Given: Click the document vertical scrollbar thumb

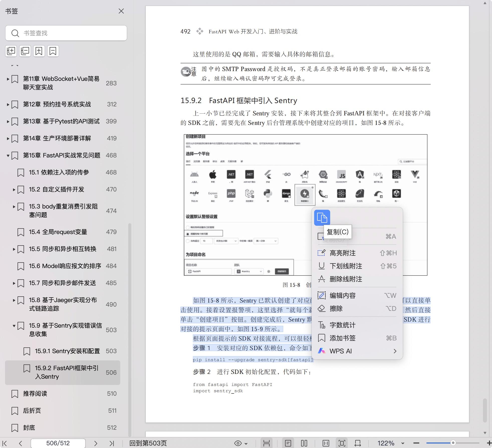Looking at the screenshot, I should (485, 410).
